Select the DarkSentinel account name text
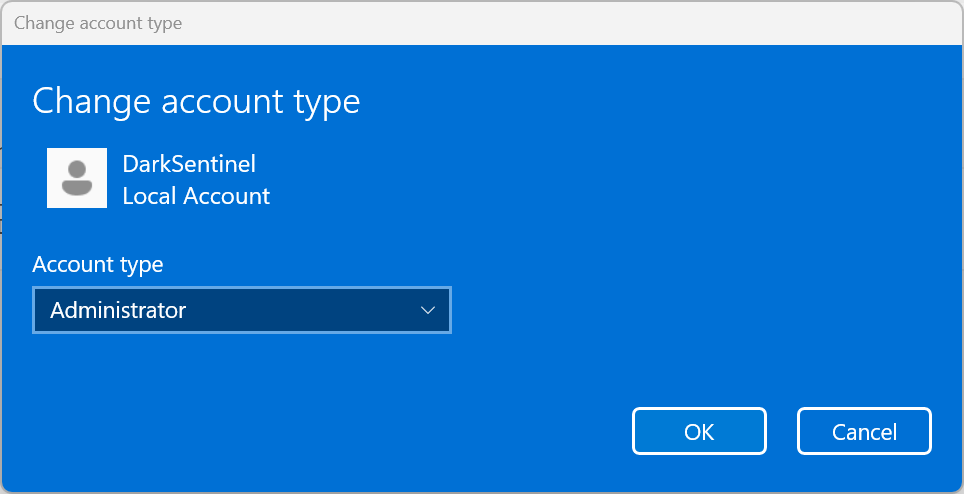The height and width of the screenshot is (494, 964). coord(189,164)
